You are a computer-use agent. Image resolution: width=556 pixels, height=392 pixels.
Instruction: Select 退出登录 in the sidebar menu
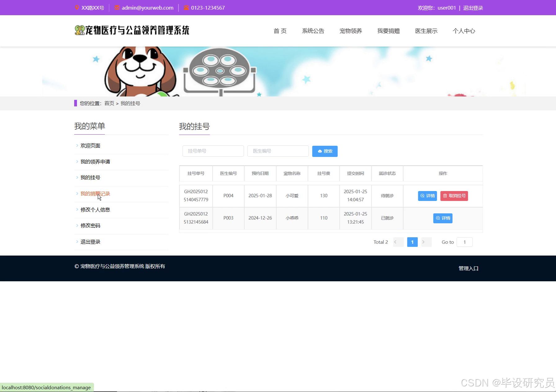click(x=90, y=242)
